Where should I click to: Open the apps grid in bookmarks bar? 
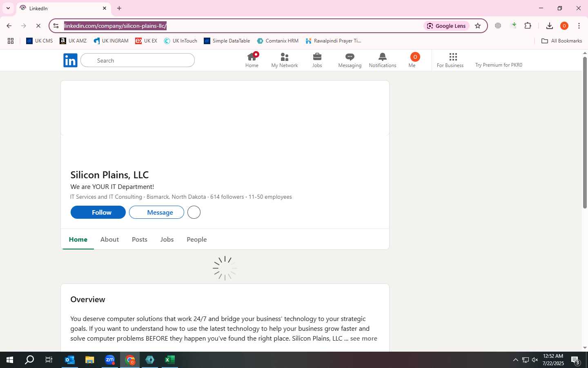tap(11, 41)
